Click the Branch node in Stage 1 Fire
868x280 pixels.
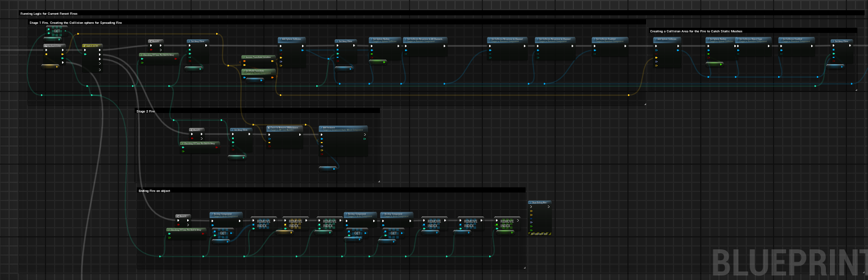point(156,41)
